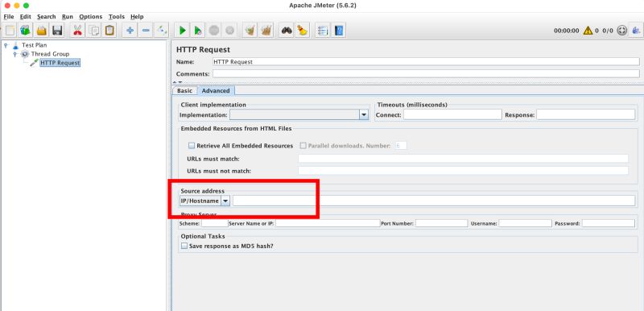The width and height of the screenshot is (644, 311).
Task: Click the Comments input field
Action: click(x=426, y=74)
